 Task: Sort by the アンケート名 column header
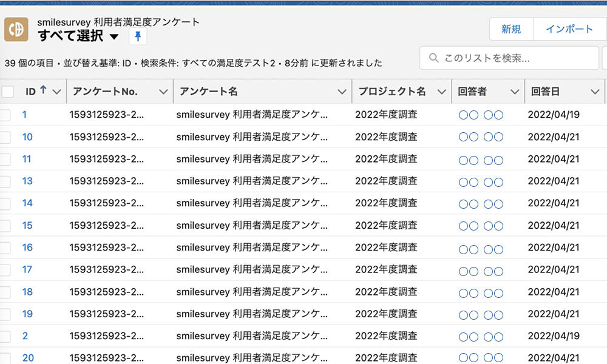(x=209, y=92)
